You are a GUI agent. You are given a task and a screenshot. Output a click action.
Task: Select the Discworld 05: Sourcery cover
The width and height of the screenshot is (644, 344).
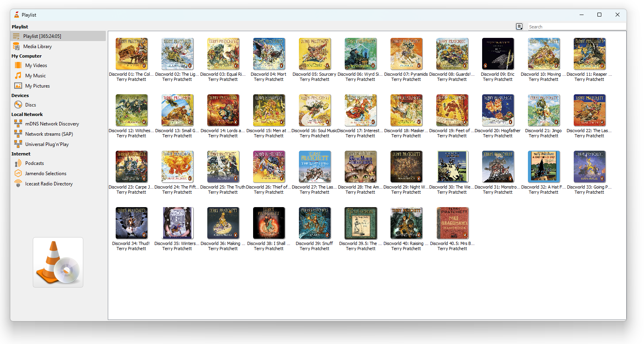coord(315,54)
